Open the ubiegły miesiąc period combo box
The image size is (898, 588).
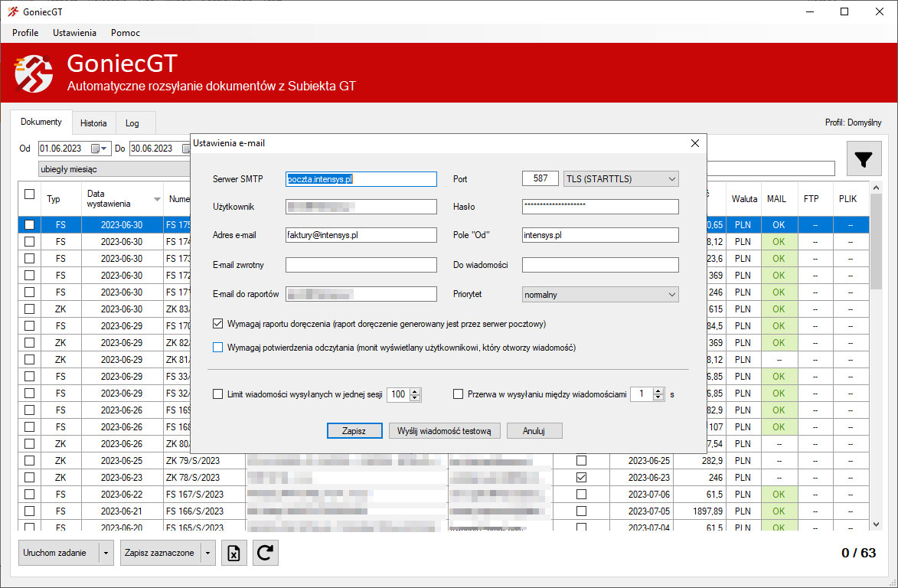pyautogui.click(x=115, y=169)
